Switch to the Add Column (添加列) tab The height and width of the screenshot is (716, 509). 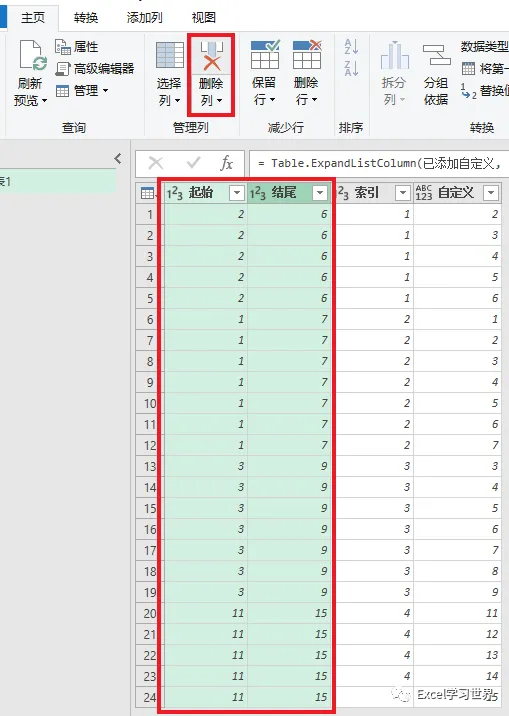[x=144, y=18]
